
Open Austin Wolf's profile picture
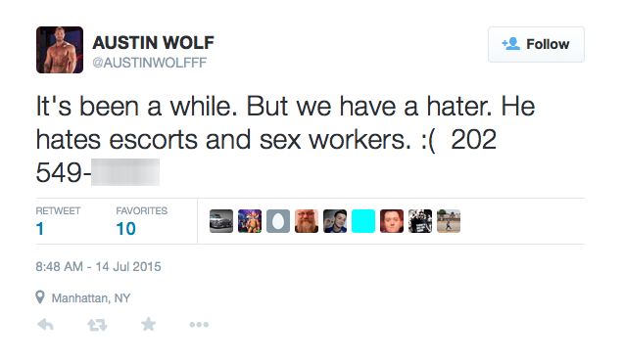(x=60, y=50)
